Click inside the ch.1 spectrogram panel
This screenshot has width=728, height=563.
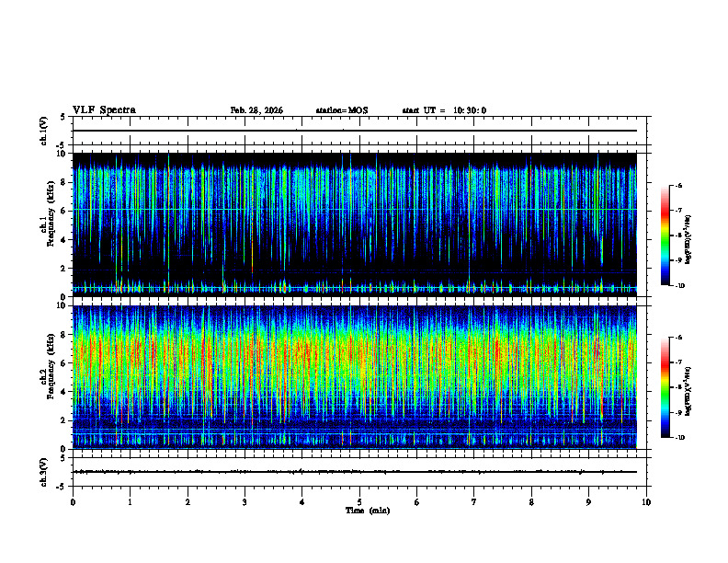point(355,224)
